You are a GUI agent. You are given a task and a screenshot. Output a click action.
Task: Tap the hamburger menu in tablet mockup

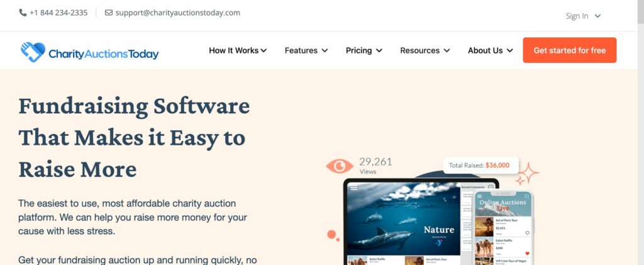pyautogui.click(x=353, y=188)
